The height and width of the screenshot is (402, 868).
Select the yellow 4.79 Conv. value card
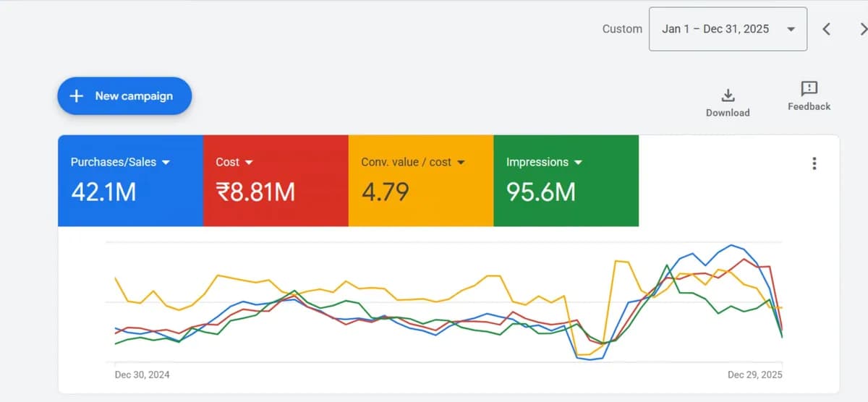421,181
